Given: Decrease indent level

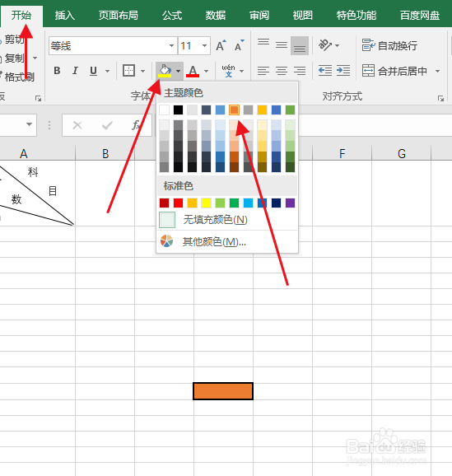Looking at the screenshot, I should point(325,71).
